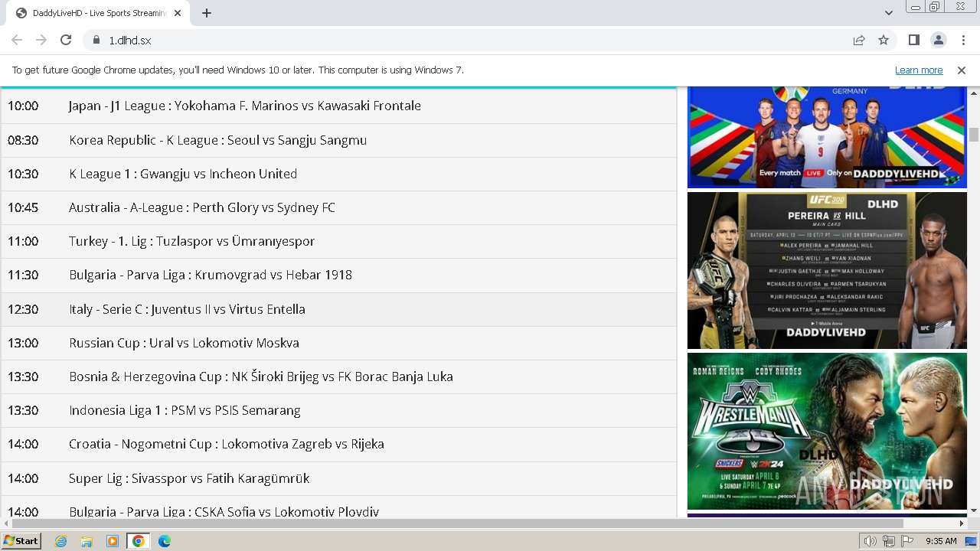Viewport: 980px width, 551px height.
Task: Open Windows Explorer folder from taskbar
Action: pos(87,541)
